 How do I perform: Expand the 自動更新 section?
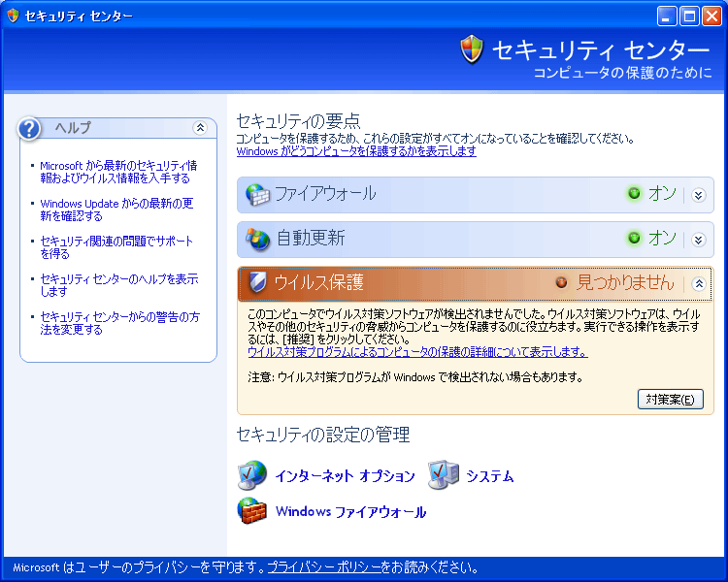tap(698, 240)
